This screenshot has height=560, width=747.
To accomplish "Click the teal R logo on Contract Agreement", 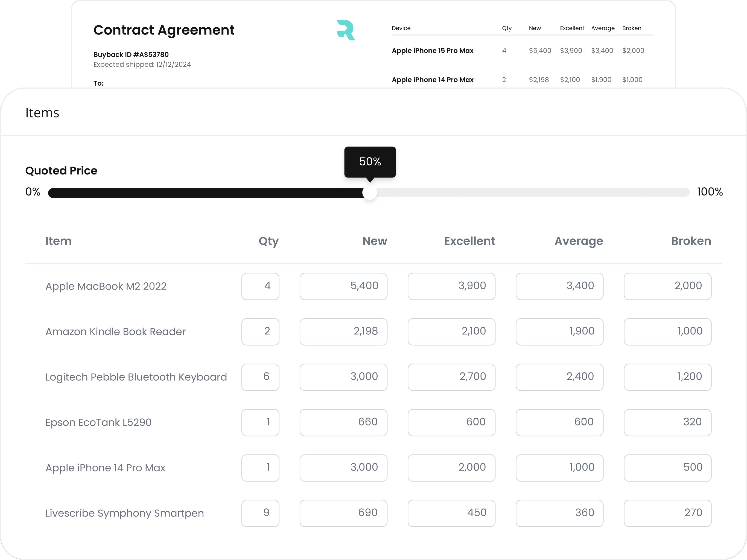I will click(x=346, y=30).
